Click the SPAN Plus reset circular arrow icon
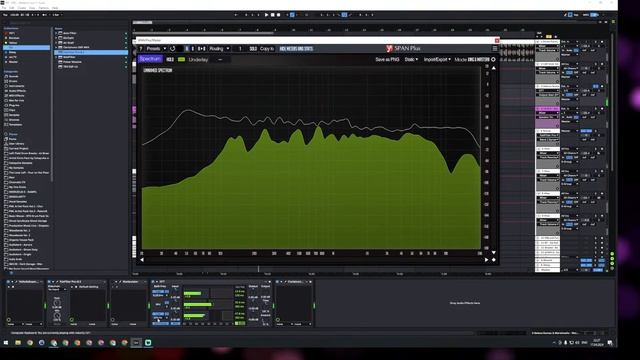The image size is (640, 360). point(173,49)
